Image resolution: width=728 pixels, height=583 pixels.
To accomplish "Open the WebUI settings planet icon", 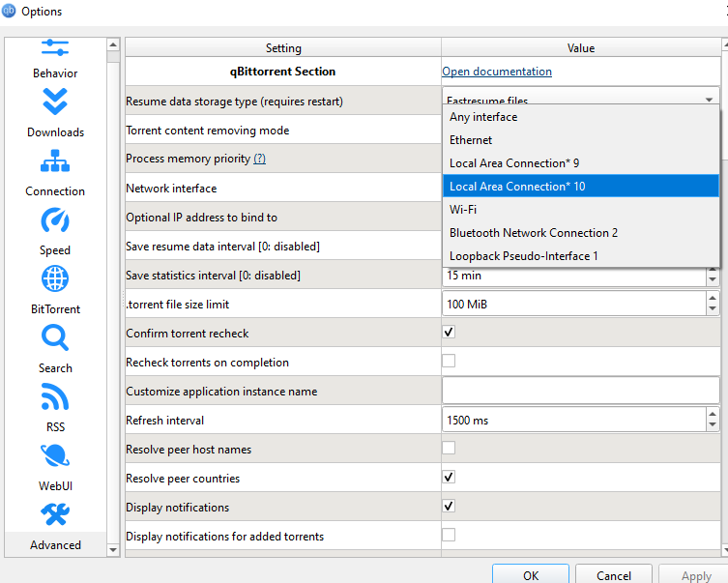I will click(x=55, y=455).
